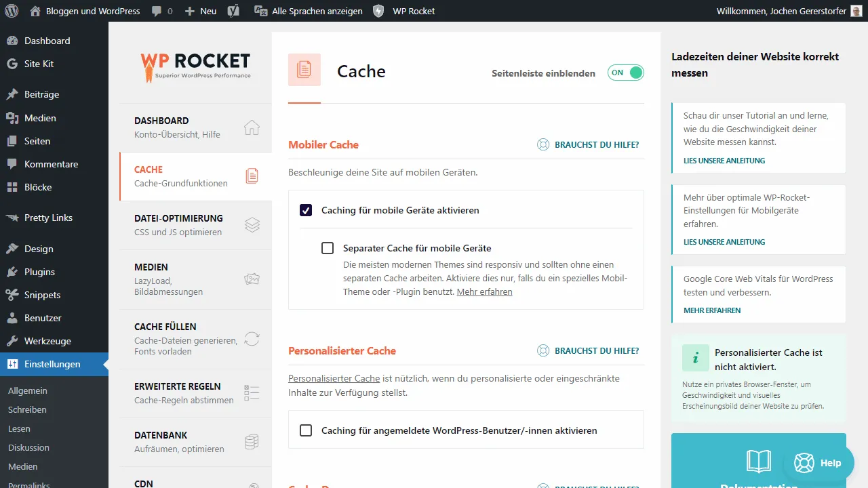Image resolution: width=868 pixels, height=488 pixels.
Task: Open Willkommen, Jochen Gererstorfer account menu
Action: [790, 11]
